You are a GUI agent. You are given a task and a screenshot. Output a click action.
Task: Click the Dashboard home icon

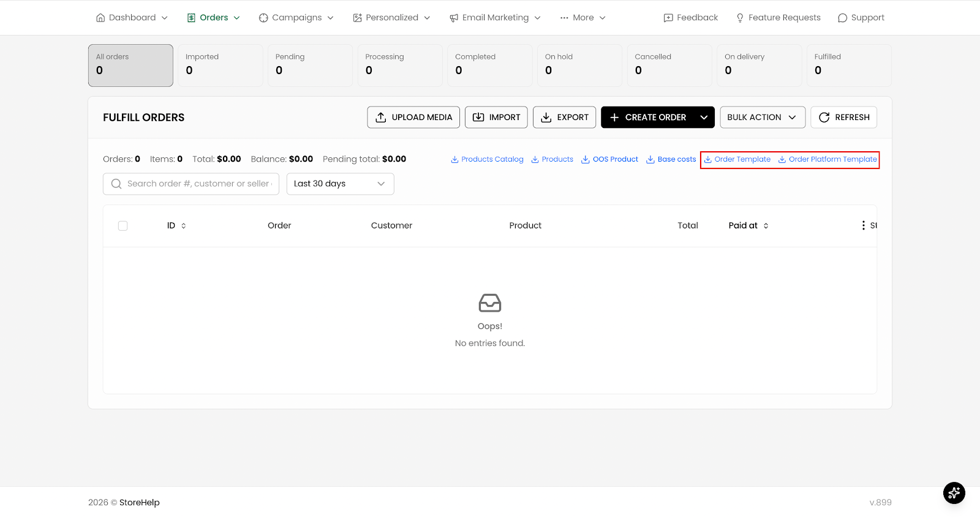pos(100,18)
